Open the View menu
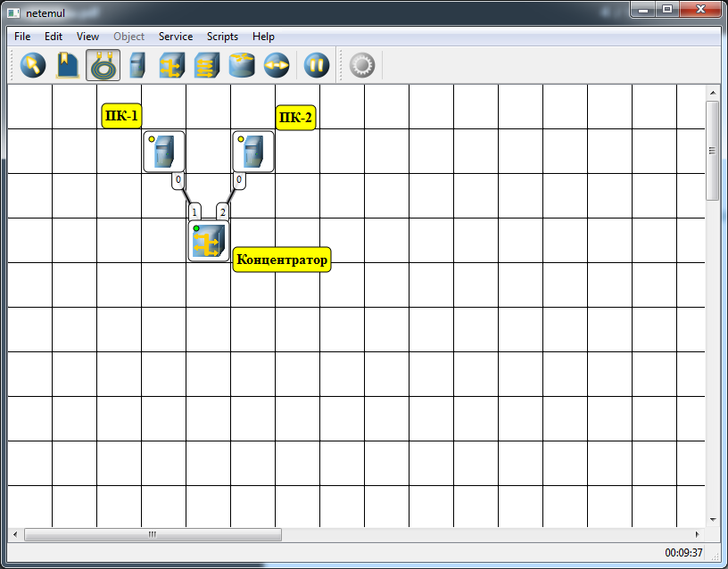Viewport: 728px width, 569px height. (87, 37)
